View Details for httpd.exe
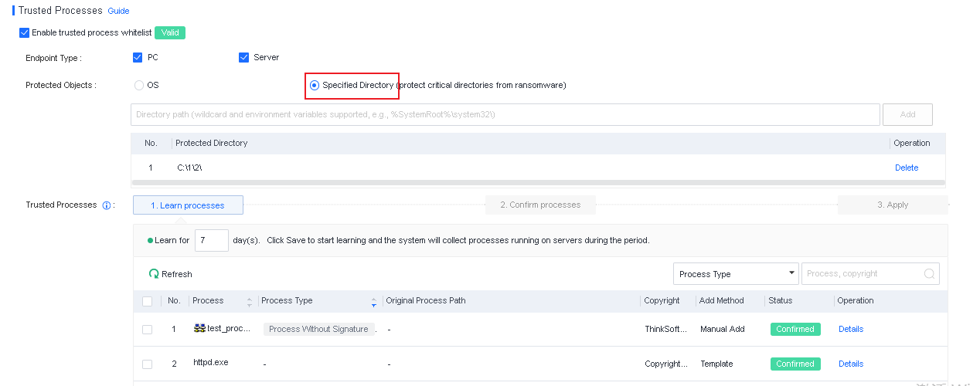 pyautogui.click(x=850, y=364)
